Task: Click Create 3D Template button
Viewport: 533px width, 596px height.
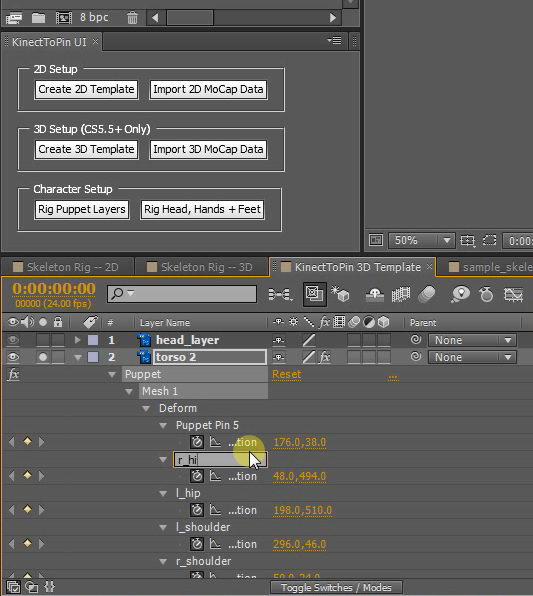Action: click(x=86, y=149)
